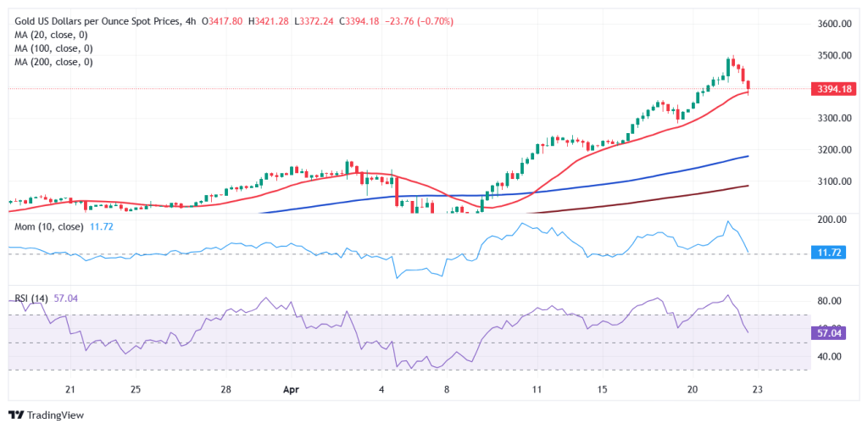
Task: Click the blue 11.72 momentum value tag
Action: [x=827, y=253]
